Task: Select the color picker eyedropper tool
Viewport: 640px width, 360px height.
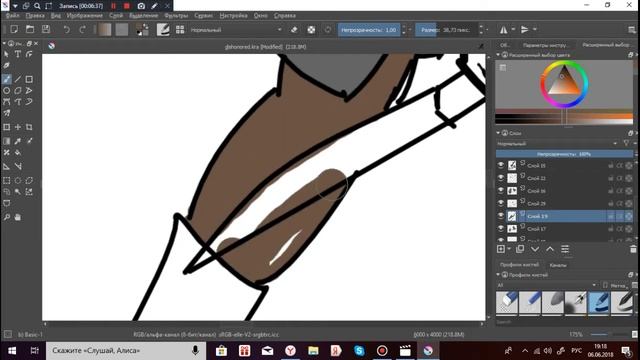Action: [x=18, y=141]
